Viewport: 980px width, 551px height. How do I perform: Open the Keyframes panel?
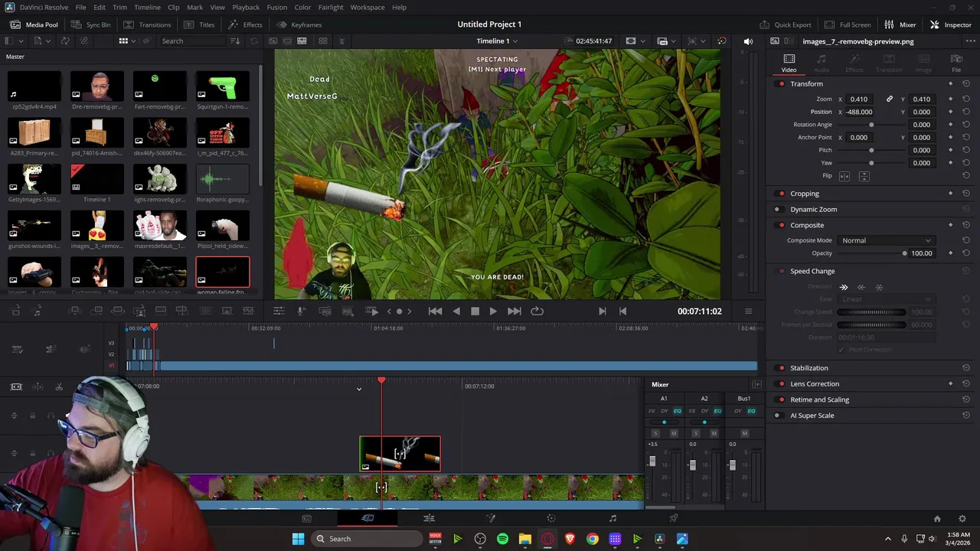pyautogui.click(x=299, y=24)
